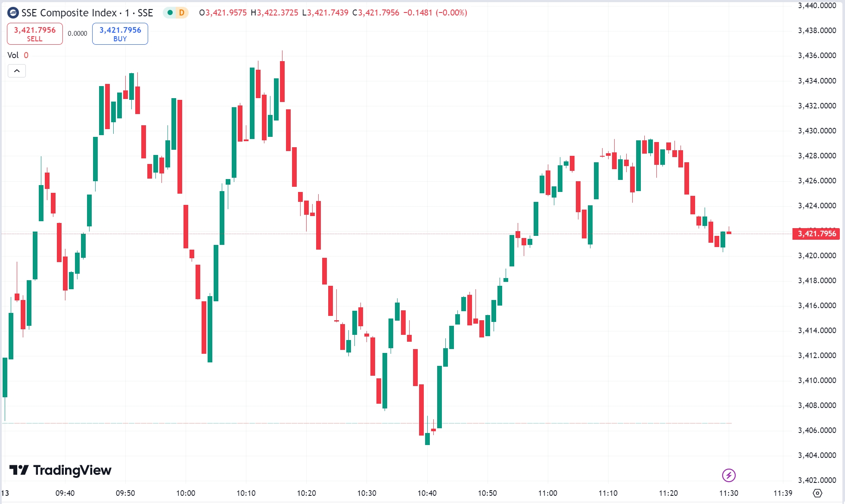
Task: Click the blue BUY price icon box
Action: 120,33
